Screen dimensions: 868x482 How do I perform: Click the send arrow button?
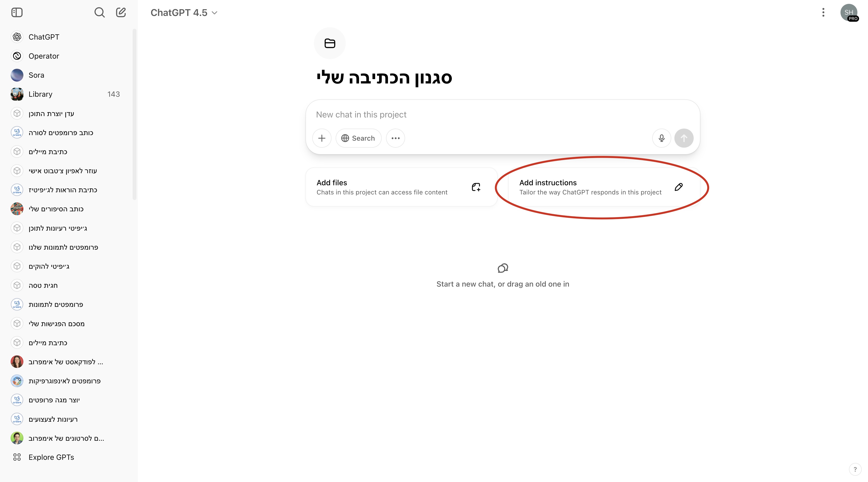pyautogui.click(x=684, y=138)
